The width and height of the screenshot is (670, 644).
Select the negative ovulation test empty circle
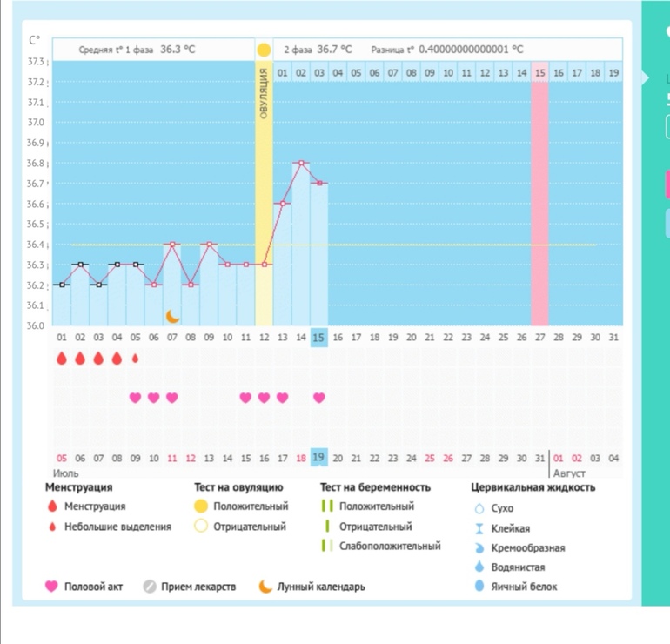(201, 526)
